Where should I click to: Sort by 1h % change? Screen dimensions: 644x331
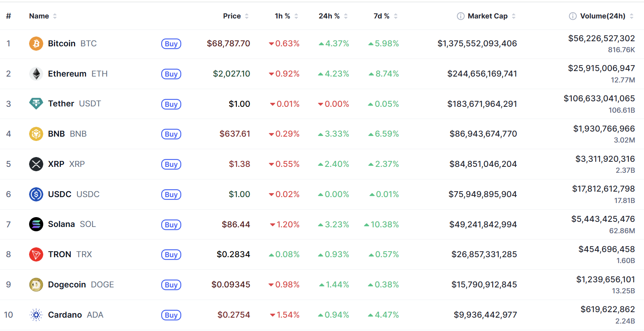pyautogui.click(x=287, y=16)
